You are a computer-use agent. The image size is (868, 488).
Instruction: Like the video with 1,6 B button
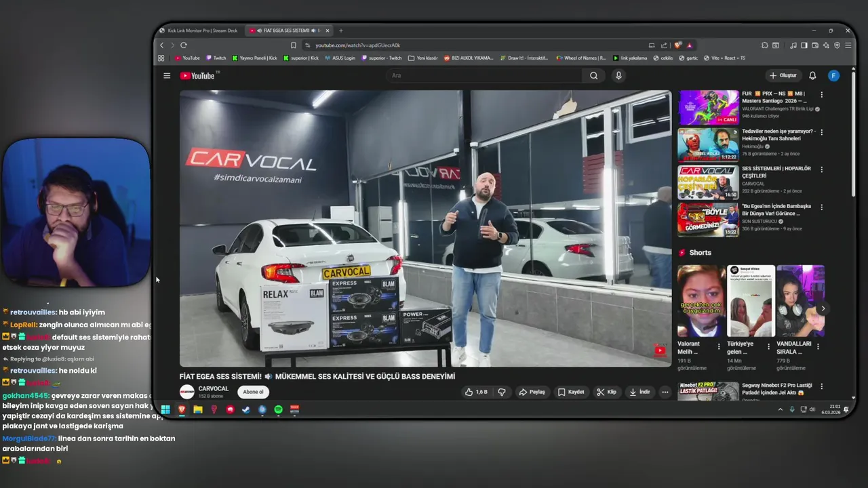pyautogui.click(x=476, y=392)
